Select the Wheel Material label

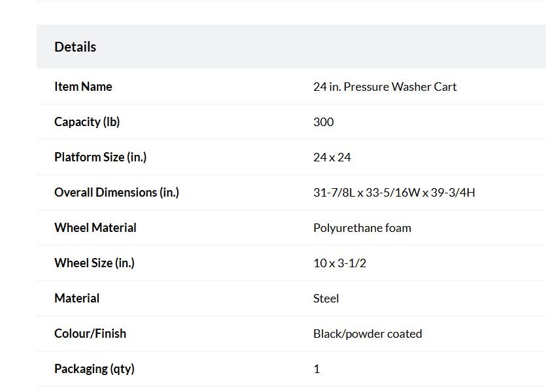pyautogui.click(x=95, y=228)
